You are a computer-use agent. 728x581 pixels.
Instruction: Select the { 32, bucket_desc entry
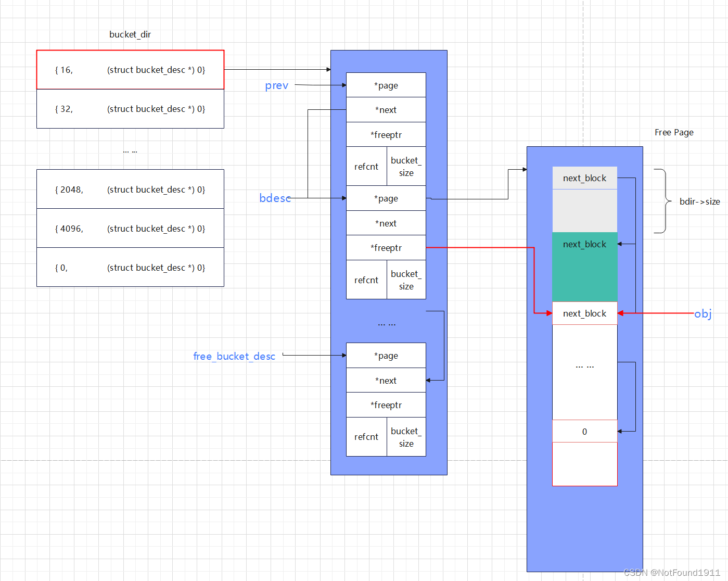pos(130,109)
